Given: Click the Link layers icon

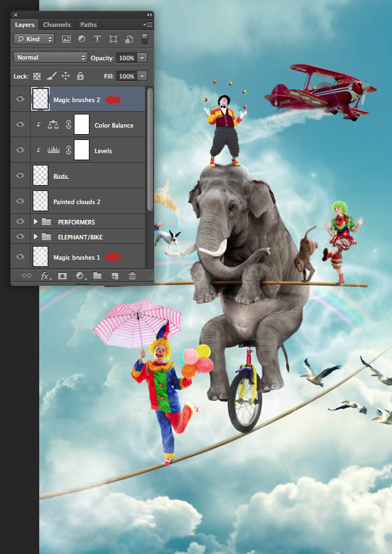Looking at the screenshot, I should click(27, 275).
